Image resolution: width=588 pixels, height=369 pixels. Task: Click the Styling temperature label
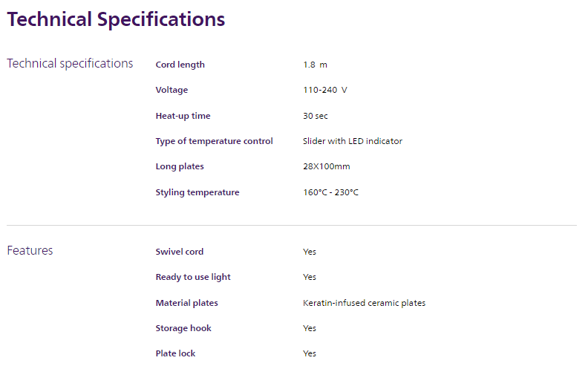click(x=197, y=192)
